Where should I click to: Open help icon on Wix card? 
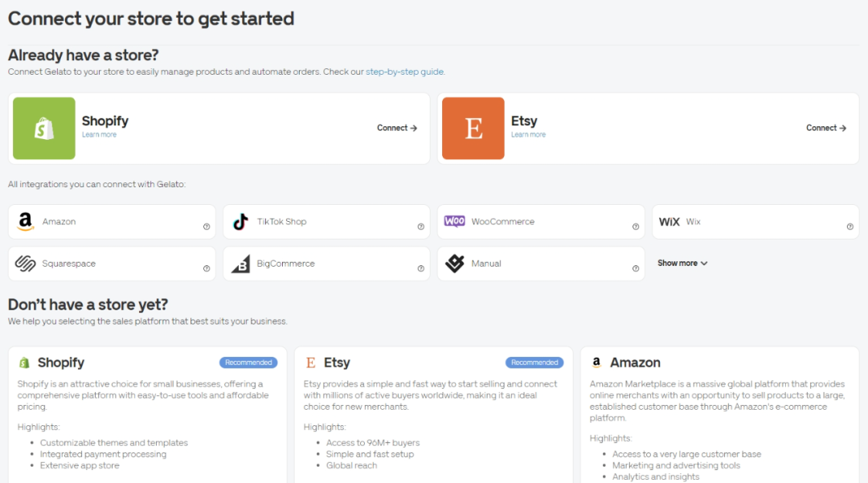coord(850,227)
